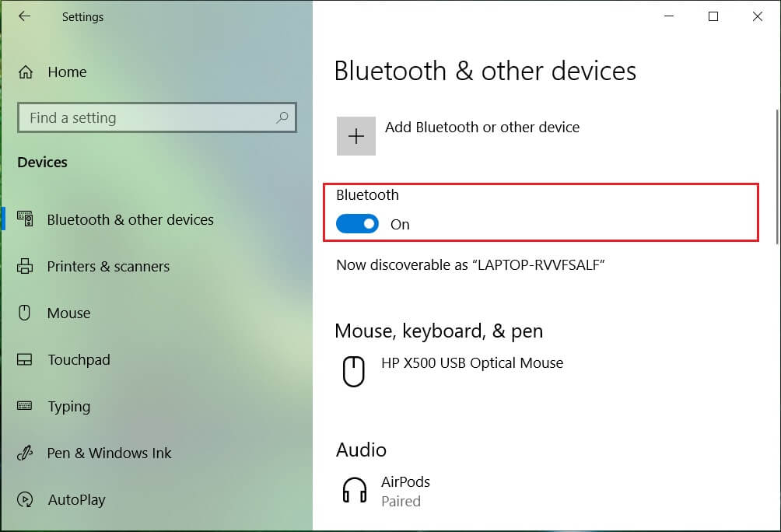Select the Touchpad icon in sidebar

tap(24, 359)
